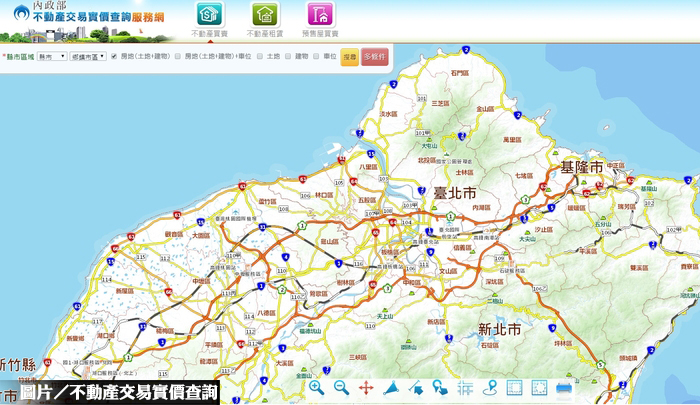Click 臺北市 label on the map
Image resolution: width=700 pixels, height=405 pixels.
(x=454, y=192)
